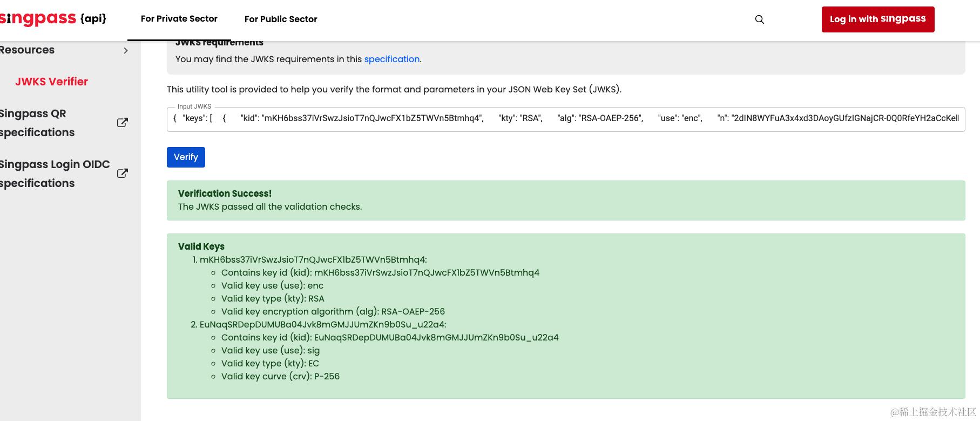Click 'Valid key curve (crv): P-256'
Screen dimensions: 980x421
pyautogui.click(x=280, y=376)
